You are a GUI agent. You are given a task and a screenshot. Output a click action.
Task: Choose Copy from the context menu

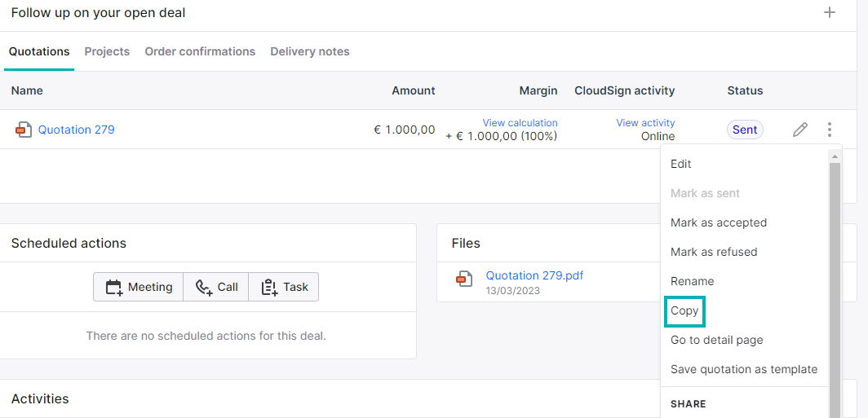coord(684,310)
